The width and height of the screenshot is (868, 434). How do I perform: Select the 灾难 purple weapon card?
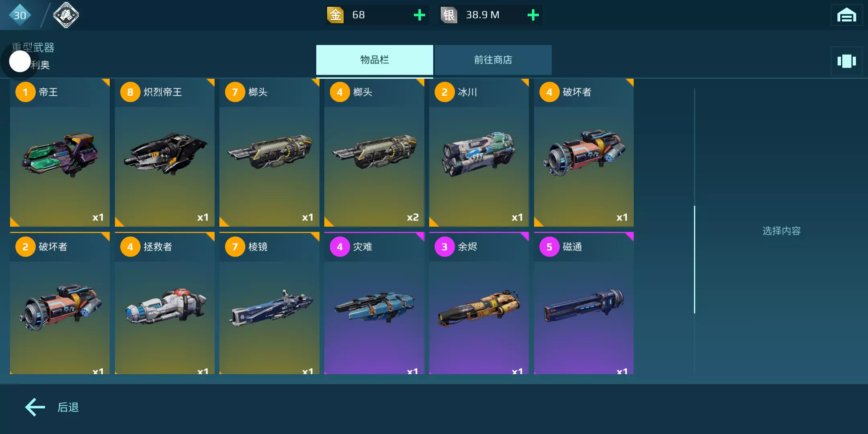tap(374, 303)
